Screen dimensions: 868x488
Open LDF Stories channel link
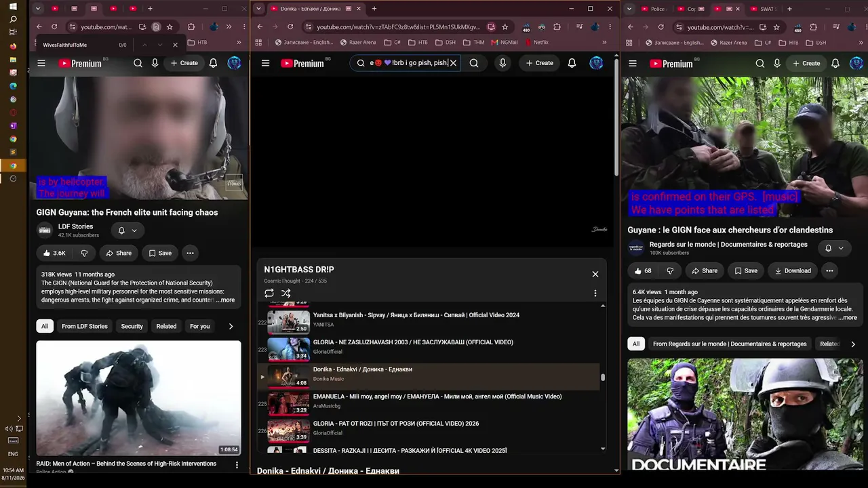[x=76, y=226]
